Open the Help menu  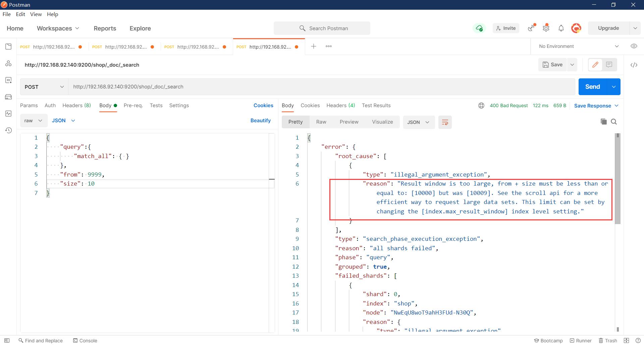click(52, 14)
